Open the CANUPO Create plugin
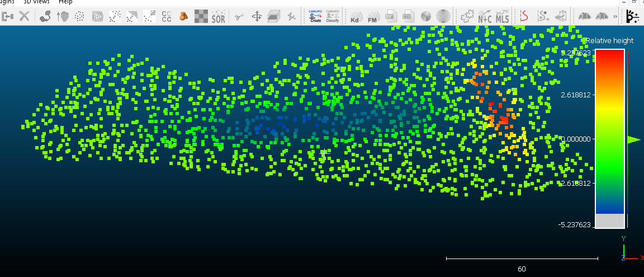This screenshot has width=644, height=277. [315, 16]
